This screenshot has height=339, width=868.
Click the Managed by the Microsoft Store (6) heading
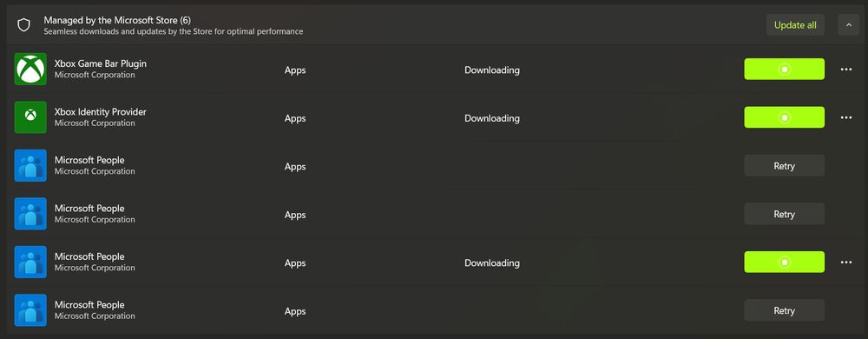[117, 20]
